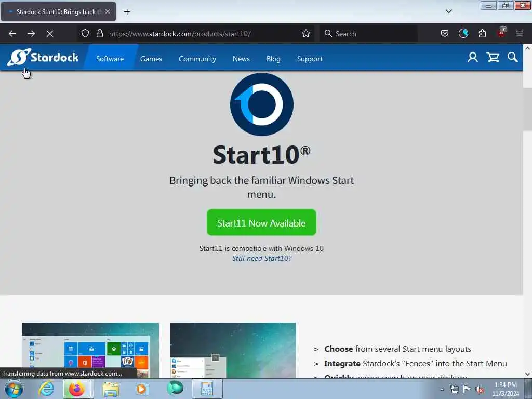The width and height of the screenshot is (532, 399).
Task: Stop page loading with X button
Action: tap(49, 34)
